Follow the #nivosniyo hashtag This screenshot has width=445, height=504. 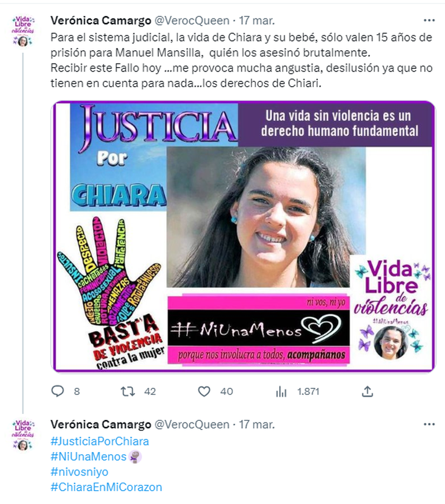79,472
